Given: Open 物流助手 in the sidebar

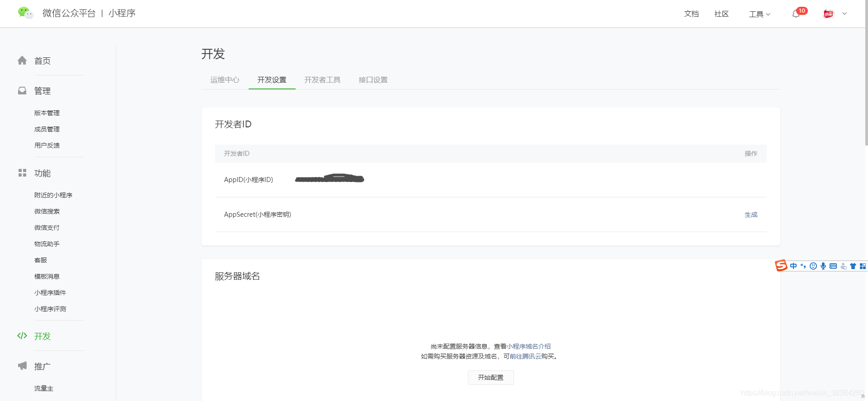Looking at the screenshot, I should 47,244.
